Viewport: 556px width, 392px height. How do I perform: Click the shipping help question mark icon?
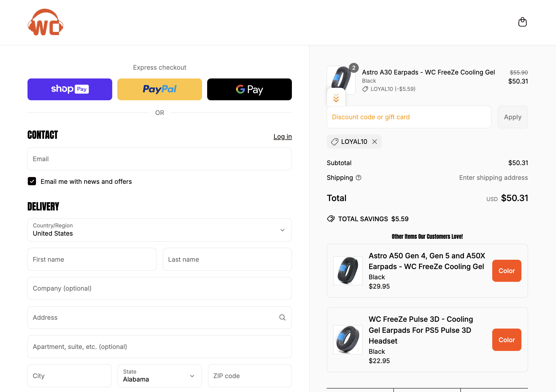click(358, 178)
